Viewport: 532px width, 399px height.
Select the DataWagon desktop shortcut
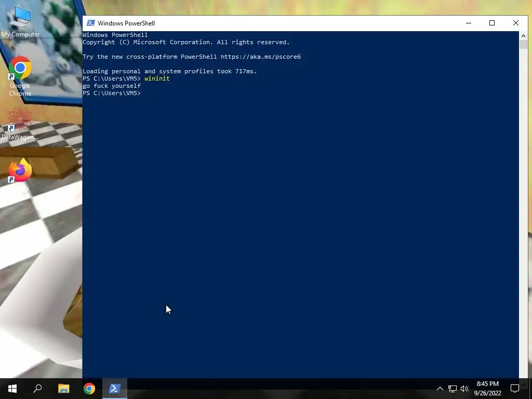coord(20,124)
